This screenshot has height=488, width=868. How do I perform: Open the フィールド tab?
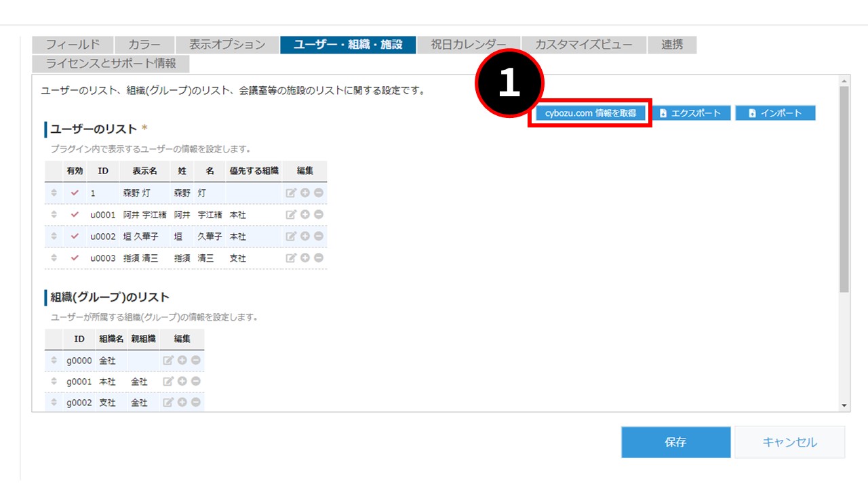click(x=73, y=45)
